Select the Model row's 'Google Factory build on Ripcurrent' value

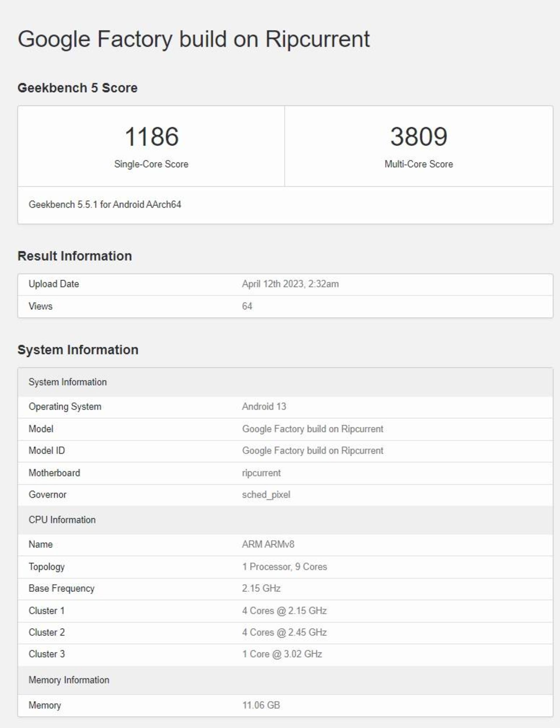(313, 429)
